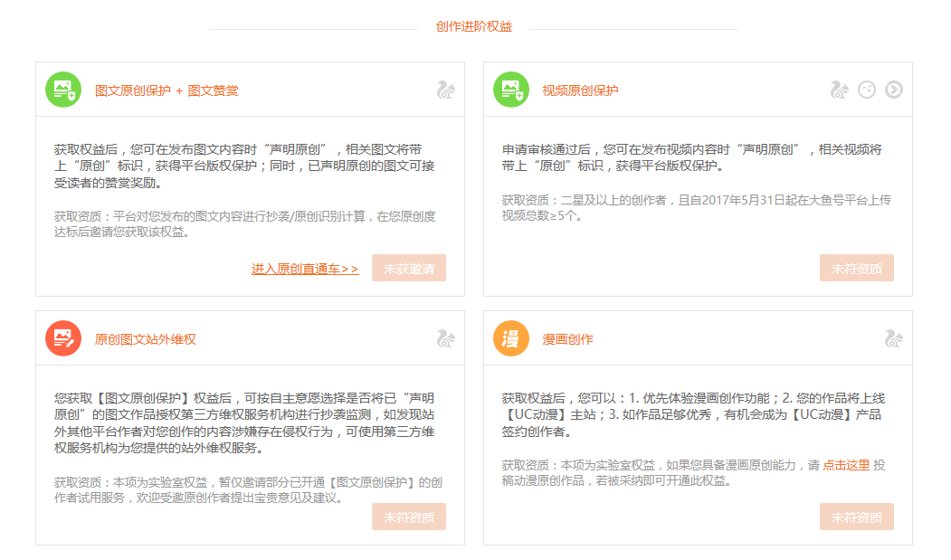Click 未符资质 button in 视频原创保护 card

pyautogui.click(x=857, y=269)
